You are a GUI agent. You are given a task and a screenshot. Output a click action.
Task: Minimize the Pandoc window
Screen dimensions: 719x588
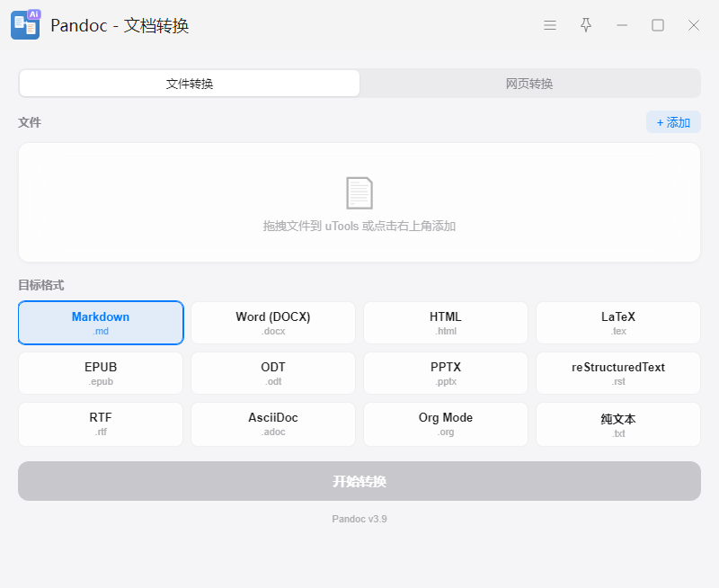(622, 25)
